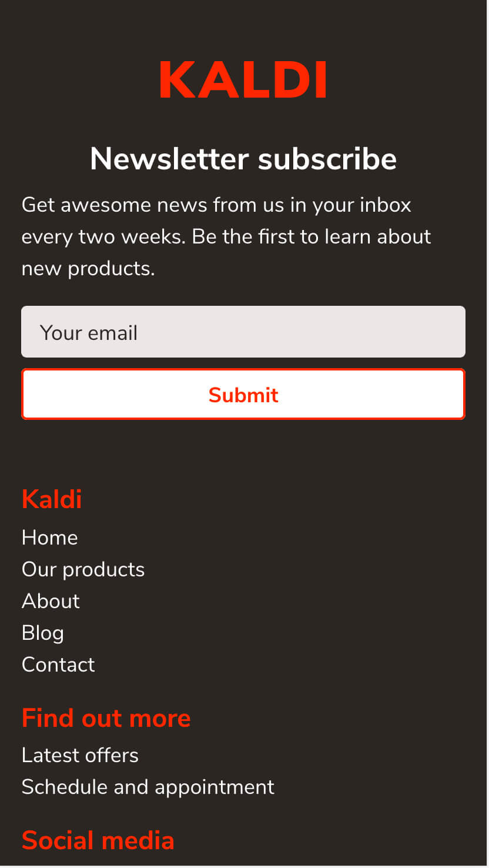
Task: Select the Contact footer link
Action: click(58, 665)
